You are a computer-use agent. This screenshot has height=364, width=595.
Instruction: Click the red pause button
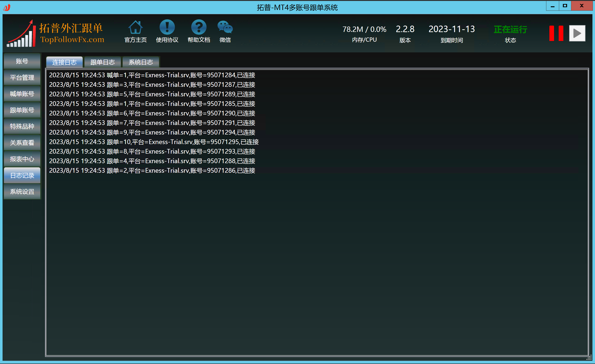click(556, 33)
